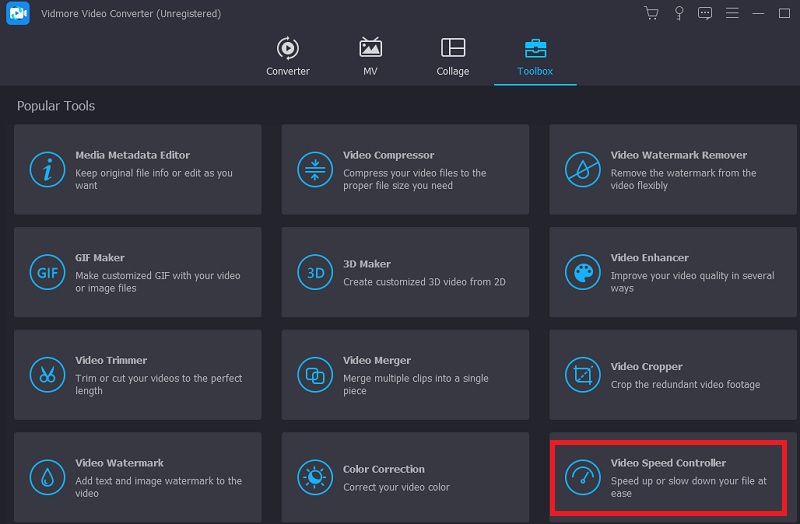Click the key register icon
The image size is (800, 524).
(679, 13)
